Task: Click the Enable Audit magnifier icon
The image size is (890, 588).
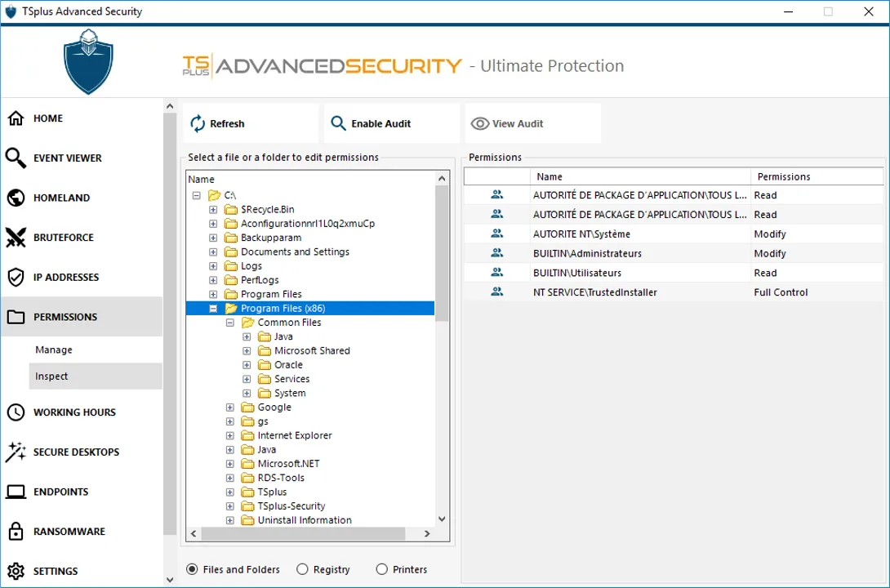Action: pos(338,123)
